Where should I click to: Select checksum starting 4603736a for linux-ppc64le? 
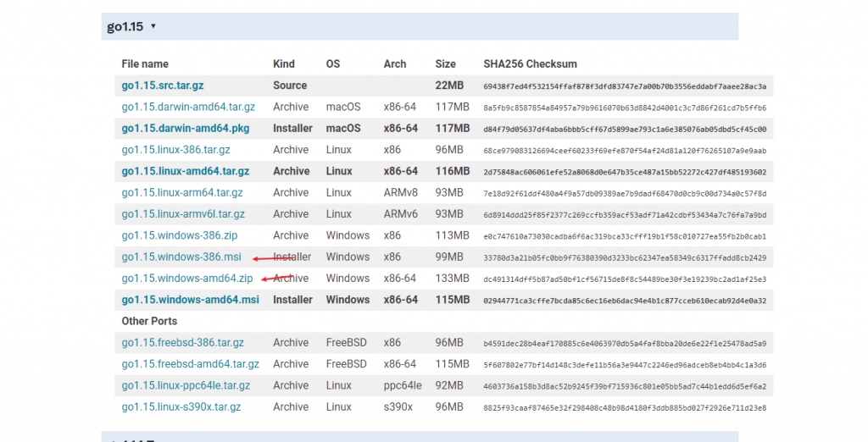click(x=625, y=387)
